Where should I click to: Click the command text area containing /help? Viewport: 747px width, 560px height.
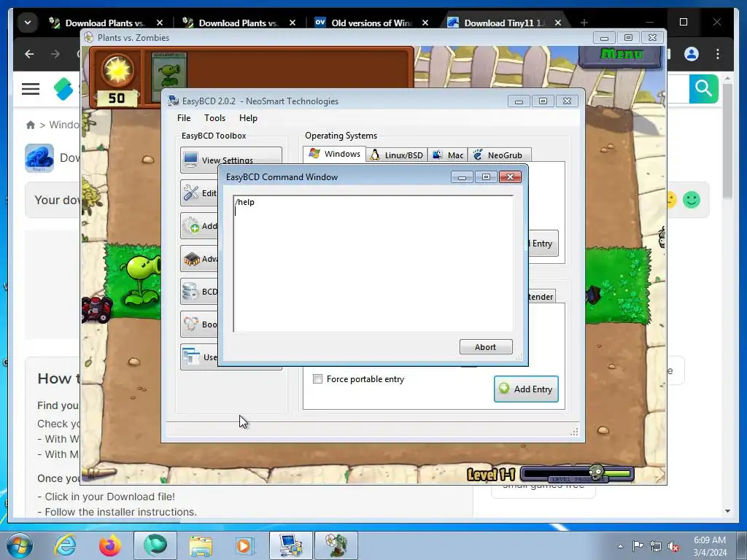373,263
